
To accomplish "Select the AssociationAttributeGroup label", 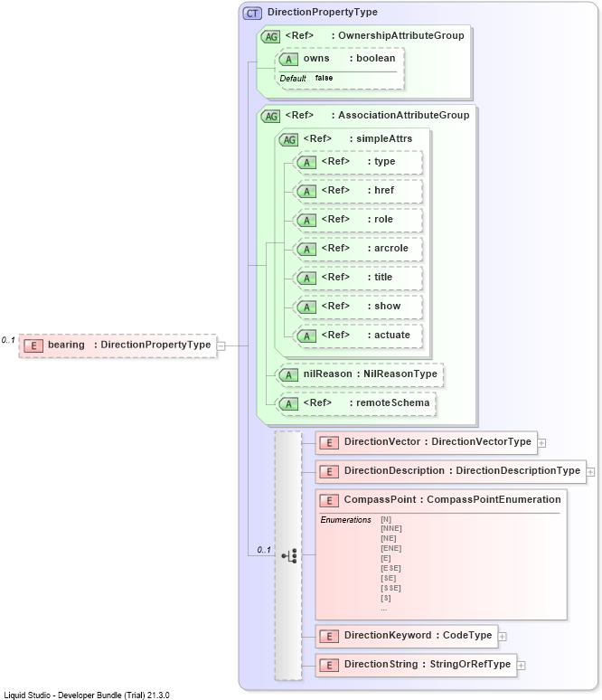I will click(404, 115).
